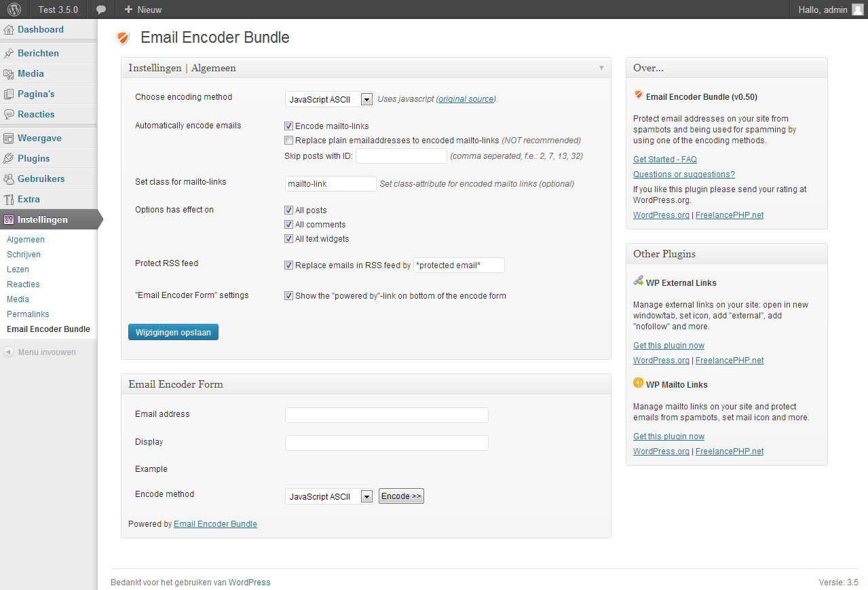Open the Media settings submenu item
The image size is (868, 590).
[18, 299]
